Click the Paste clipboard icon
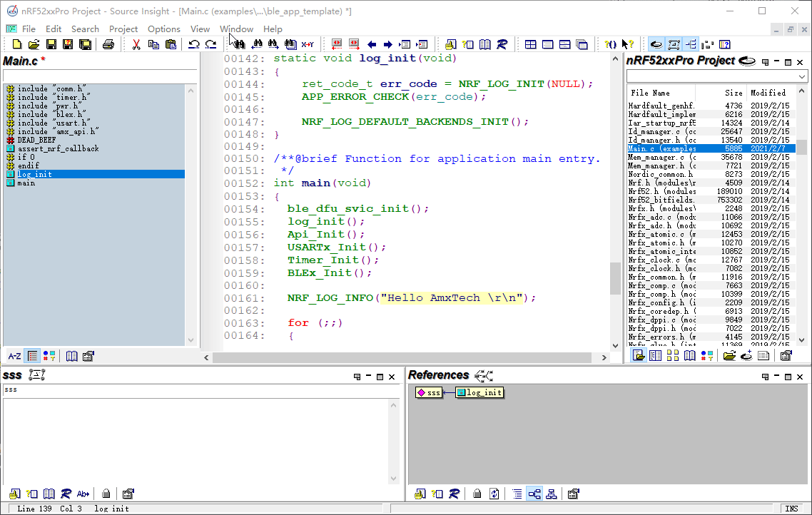The width and height of the screenshot is (812, 515). [171, 44]
